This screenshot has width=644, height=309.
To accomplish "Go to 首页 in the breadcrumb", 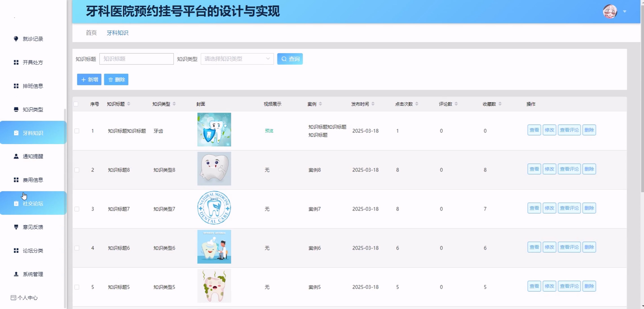I will [x=91, y=33].
